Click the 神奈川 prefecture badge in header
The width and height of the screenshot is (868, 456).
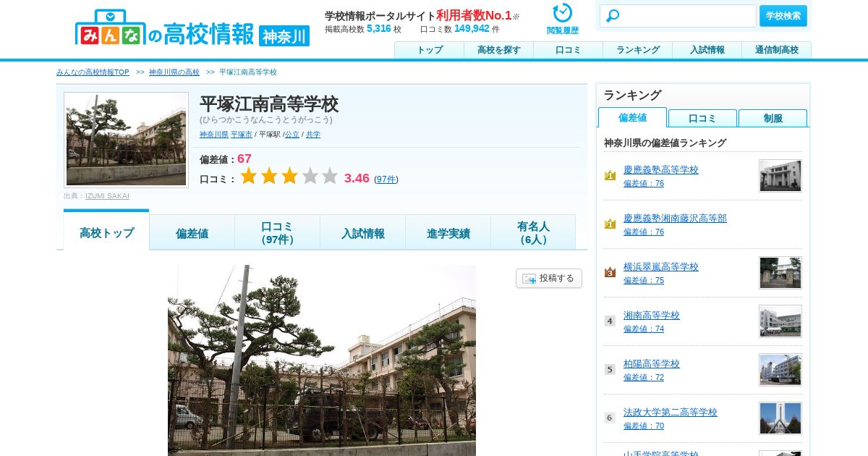click(284, 36)
